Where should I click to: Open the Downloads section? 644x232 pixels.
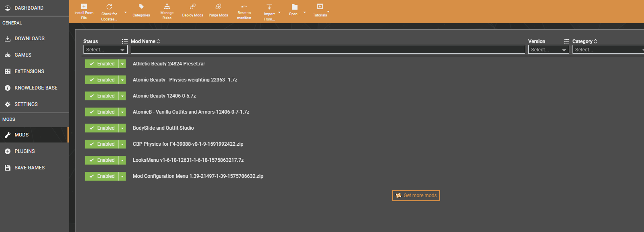click(x=35, y=39)
